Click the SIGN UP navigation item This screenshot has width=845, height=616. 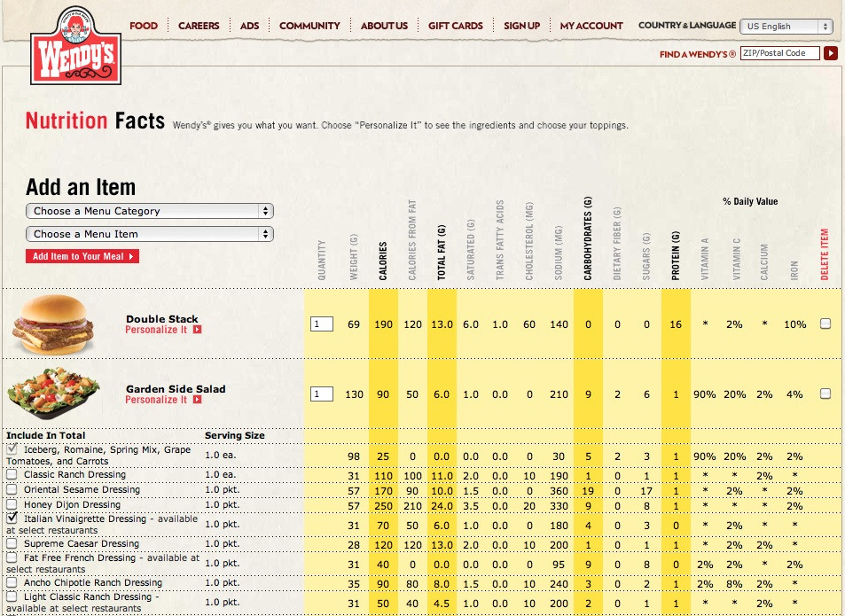pyautogui.click(x=521, y=26)
